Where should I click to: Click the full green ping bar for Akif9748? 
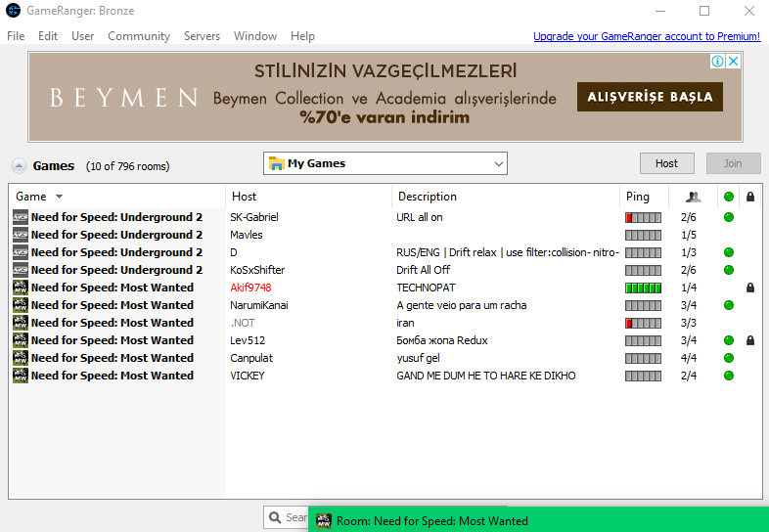coord(643,288)
